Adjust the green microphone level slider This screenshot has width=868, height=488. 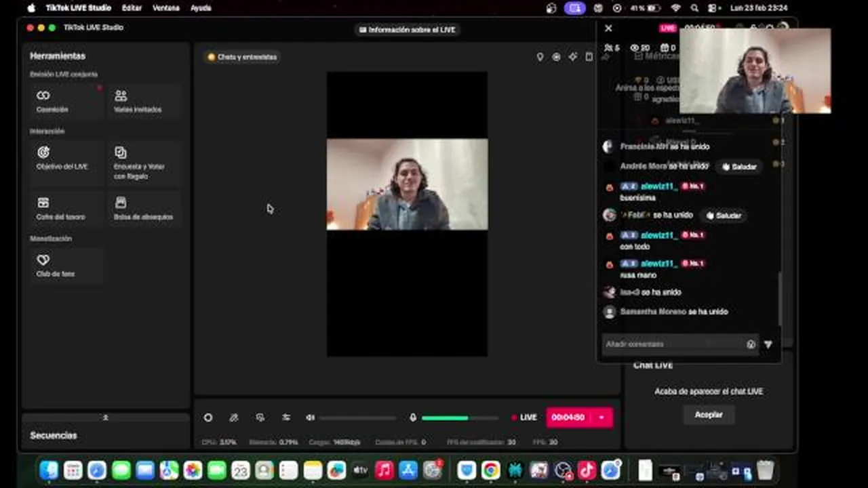pos(462,418)
